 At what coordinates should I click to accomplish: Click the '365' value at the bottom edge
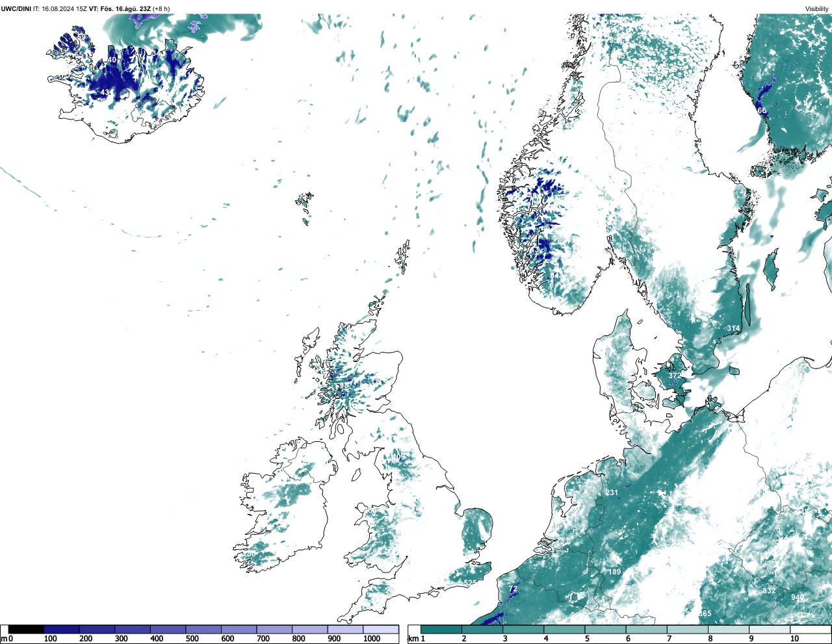pos(705,613)
